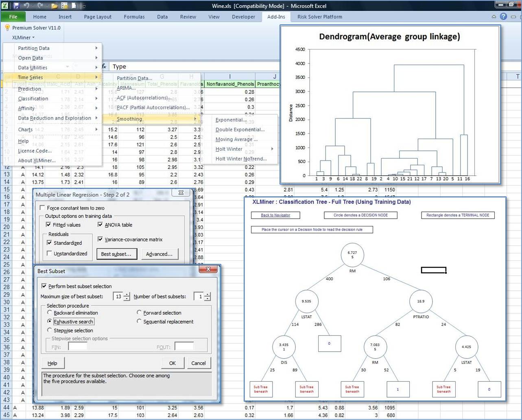The height and width of the screenshot is (420, 522).
Task: Expand the Charts submenu
Action: [x=52, y=129]
